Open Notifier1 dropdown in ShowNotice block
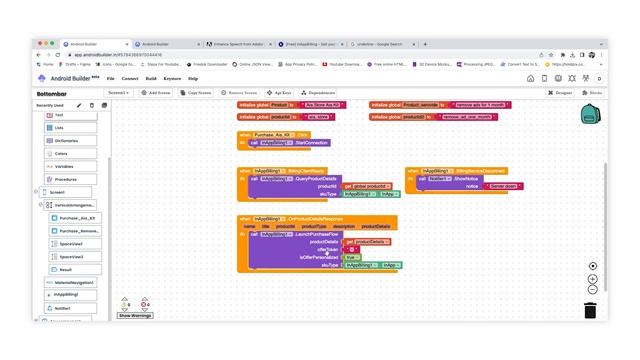 (449, 179)
